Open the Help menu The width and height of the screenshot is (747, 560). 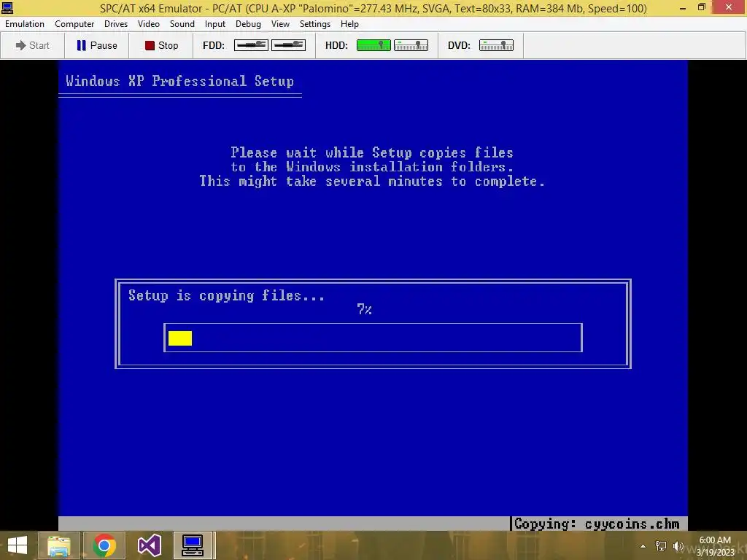click(349, 24)
